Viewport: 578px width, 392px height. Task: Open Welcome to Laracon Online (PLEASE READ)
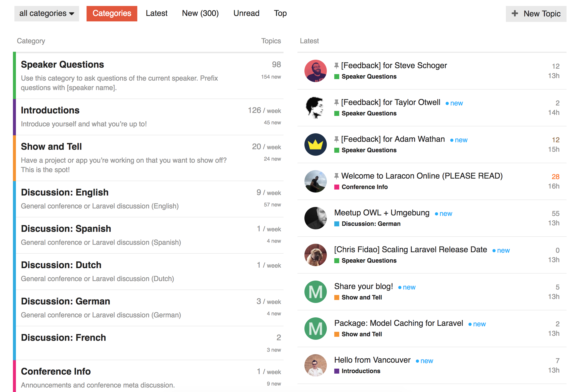tap(422, 176)
